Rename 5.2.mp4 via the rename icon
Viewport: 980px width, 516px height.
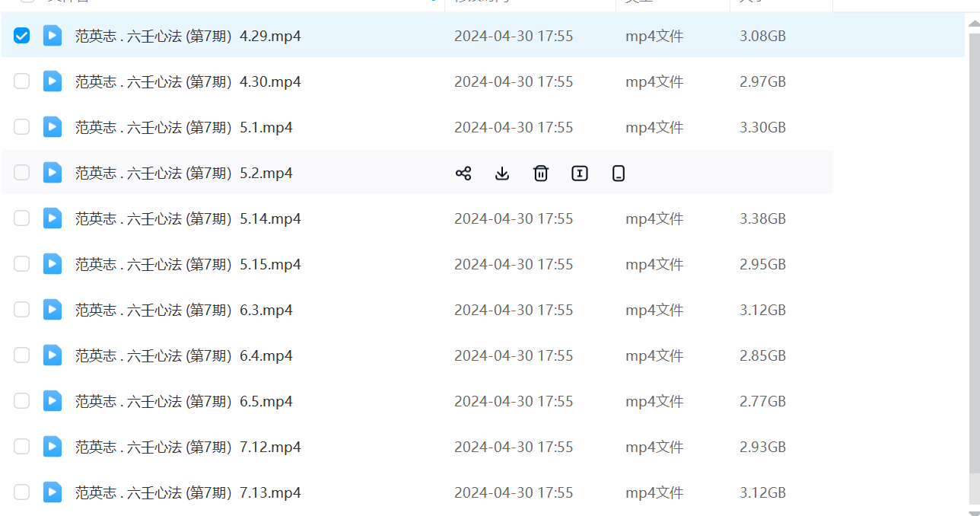580,174
